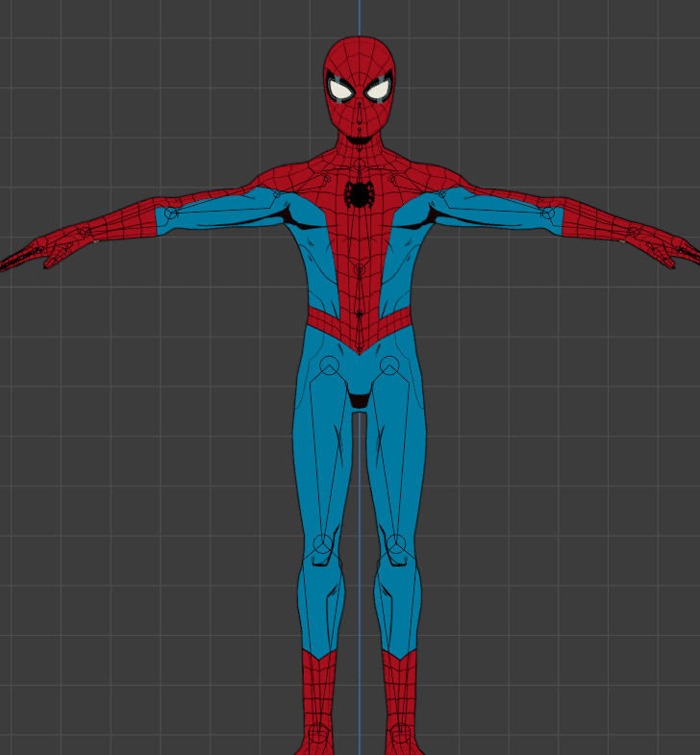The width and height of the screenshot is (700, 755).
Task: Pick the shoulder joint circle on viewer's right
Action: 442,194
